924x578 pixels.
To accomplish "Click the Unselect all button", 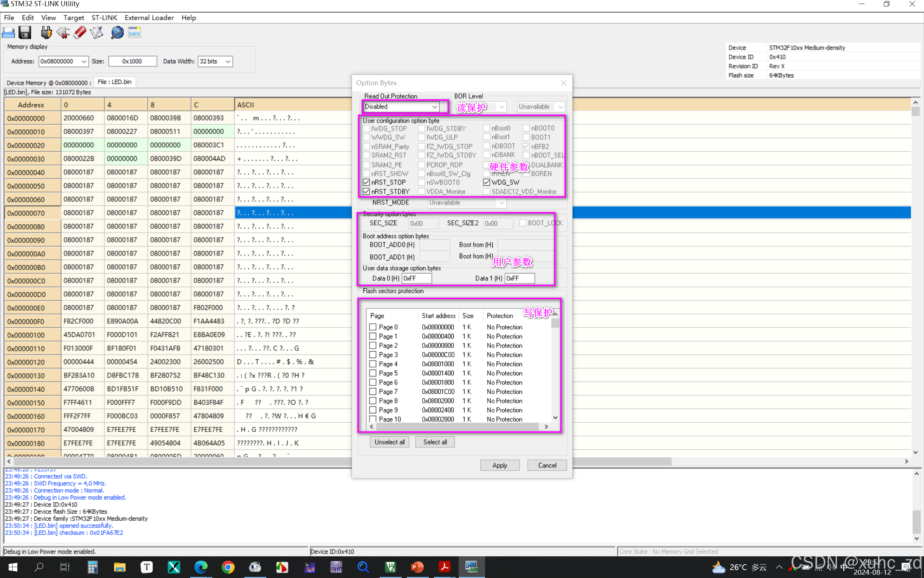I will (x=389, y=442).
